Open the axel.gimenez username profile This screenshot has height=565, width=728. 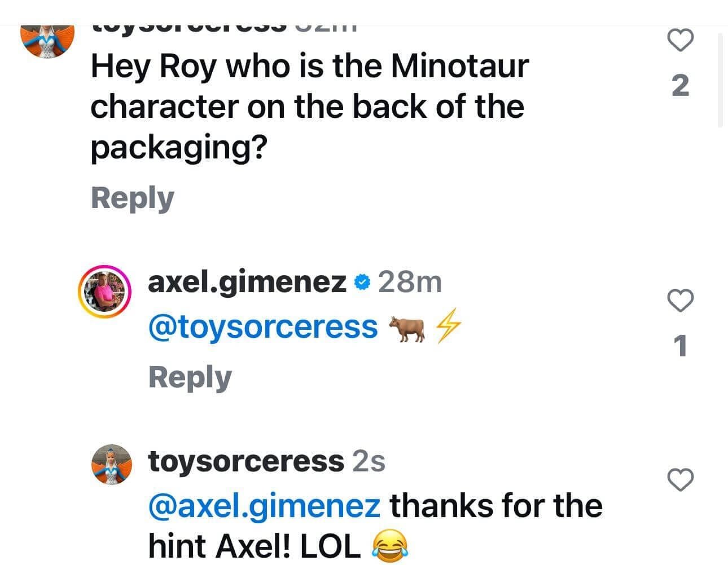247,282
